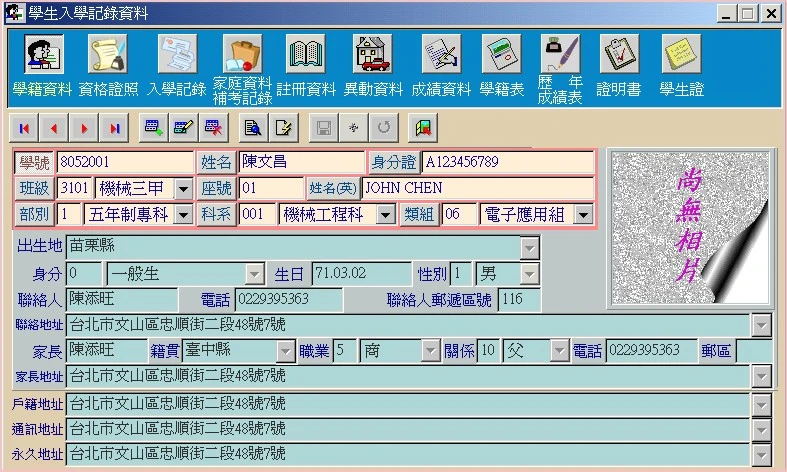This screenshot has height=472, width=787.
Task: Click the empty 郵區 input field
Action: 754,351
